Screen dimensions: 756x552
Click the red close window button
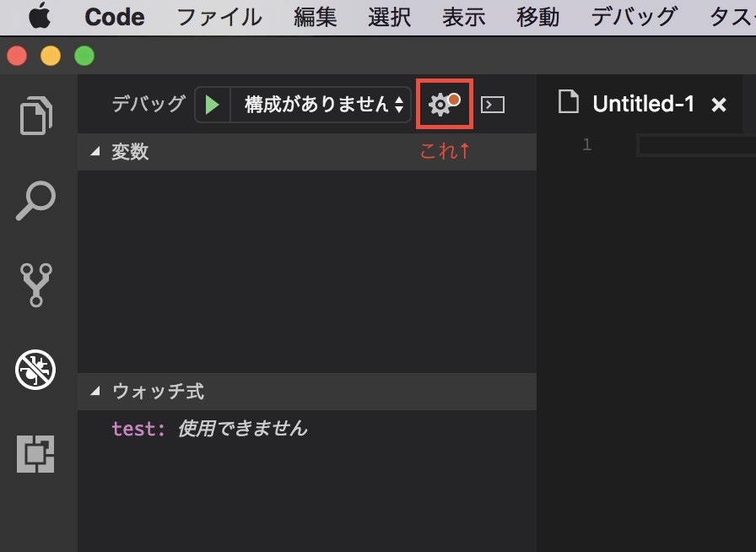click(17, 56)
